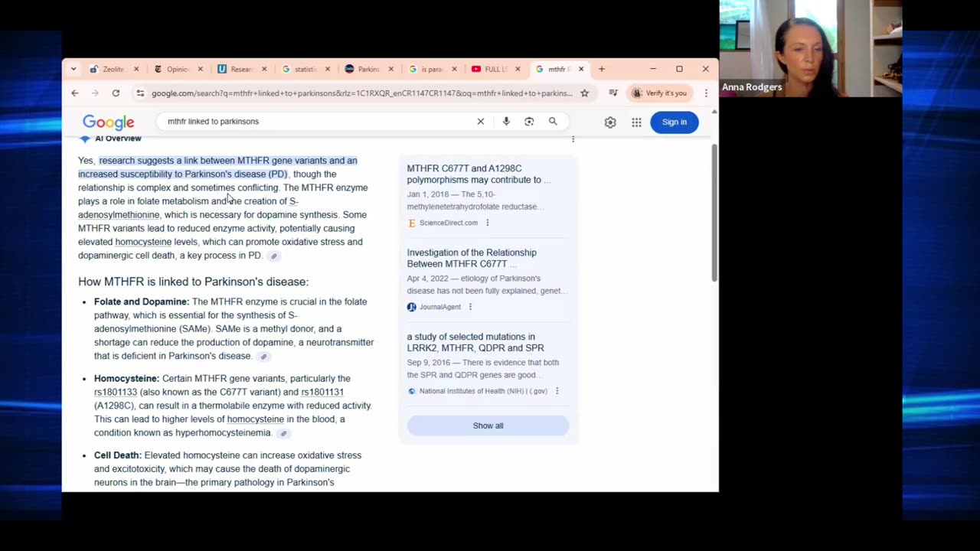Open Chrome three-dot menu

[706, 93]
